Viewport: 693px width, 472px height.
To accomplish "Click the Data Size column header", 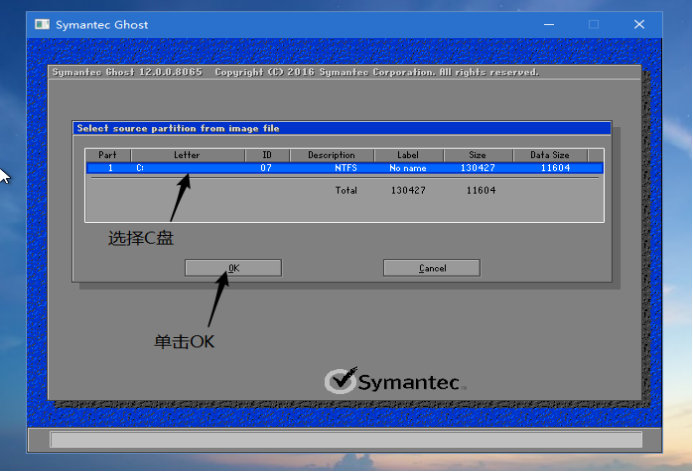I will (x=550, y=155).
